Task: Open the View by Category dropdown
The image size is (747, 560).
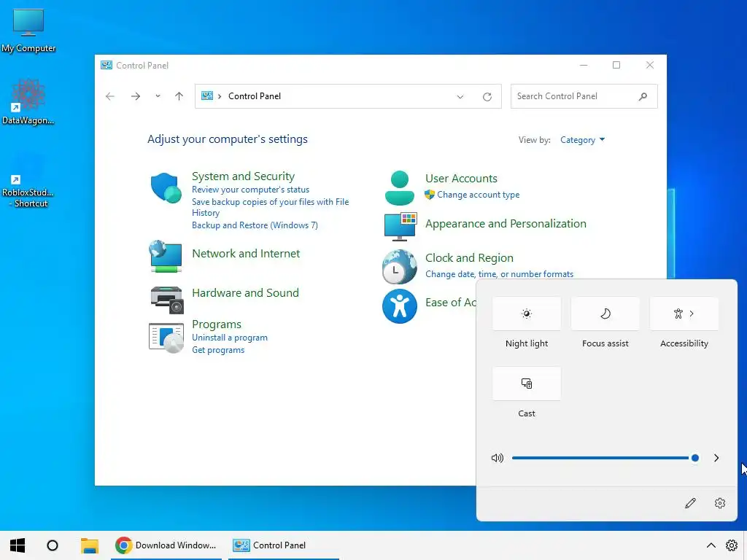Action: [x=582, y=139]
